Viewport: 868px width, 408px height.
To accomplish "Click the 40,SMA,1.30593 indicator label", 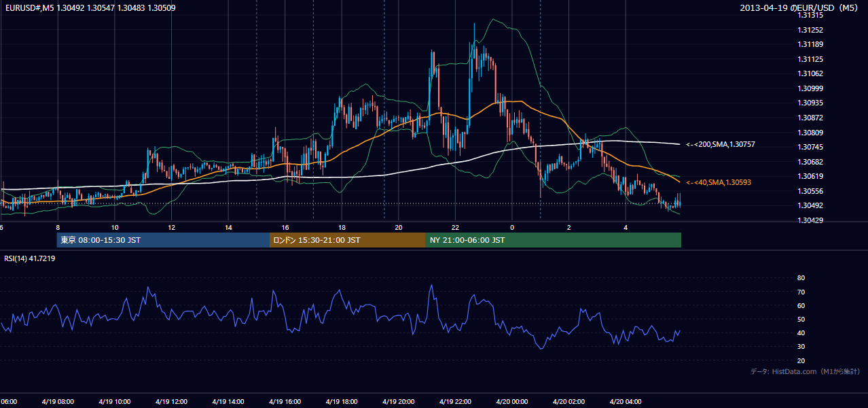I will [718, 182].
